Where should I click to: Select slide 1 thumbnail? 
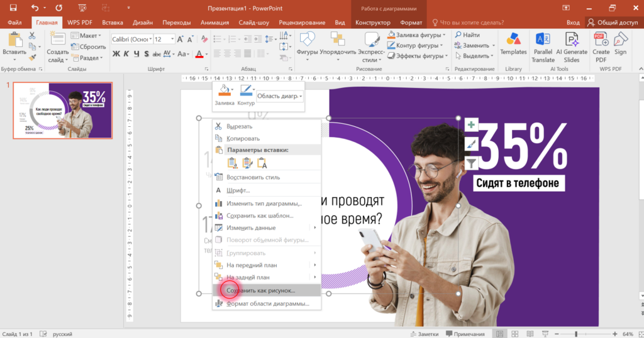pos(62,111)
